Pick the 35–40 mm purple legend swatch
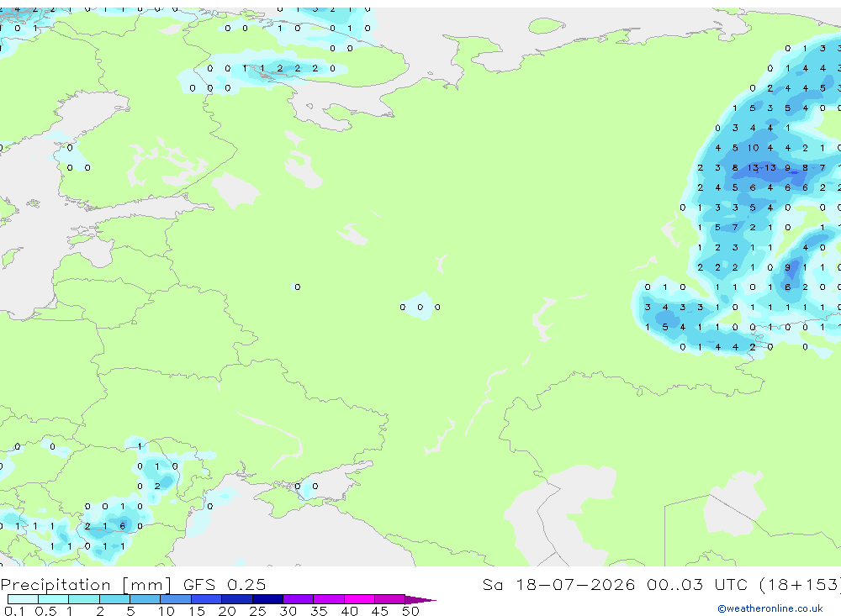This screenshot has height=616, width=841. tap(329, 599)
